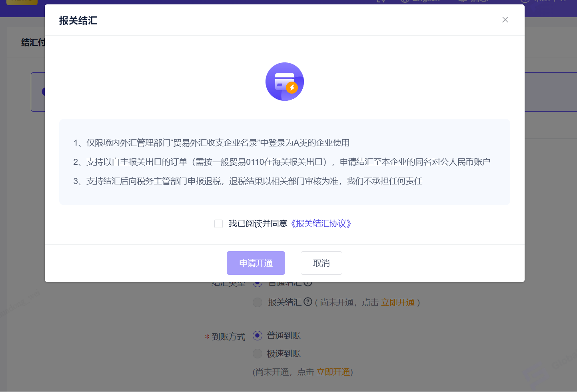
Task: Click the 到账方式 field label
Action: click(228, 337)
